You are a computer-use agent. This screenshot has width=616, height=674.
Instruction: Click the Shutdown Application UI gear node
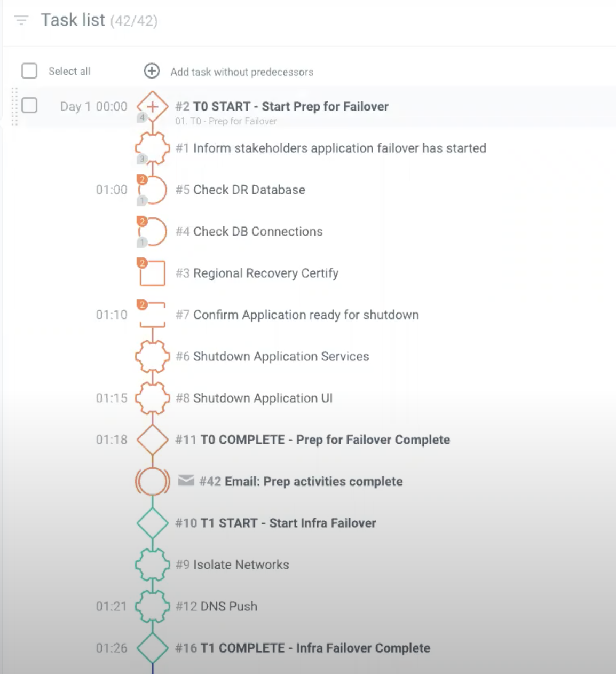153,398
